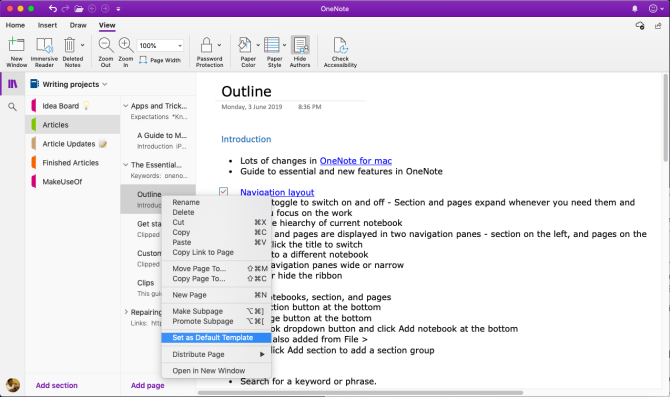Collapse The Essential page group
Viewport: 670px width, 397px height.
(126, 165)
